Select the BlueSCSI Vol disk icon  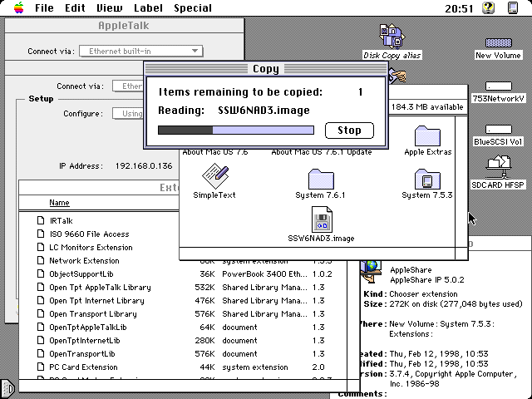click(498, 130)
